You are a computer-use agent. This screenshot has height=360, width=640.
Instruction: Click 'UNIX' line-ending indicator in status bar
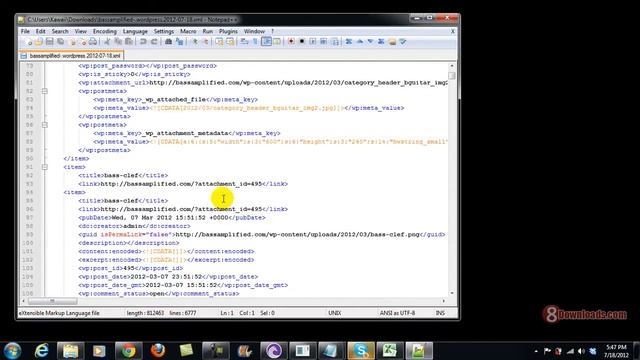point(334,313)
